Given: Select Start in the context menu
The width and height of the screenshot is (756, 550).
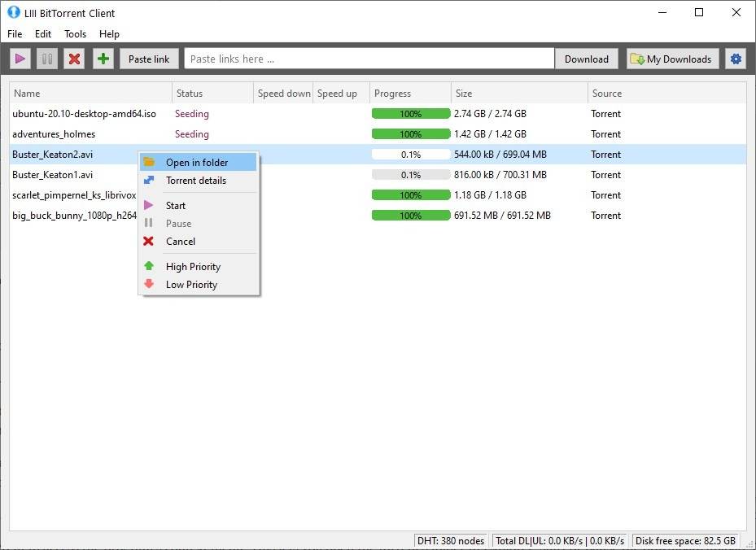Looking at the screenshot, I should pyautogui.click(x=199, y=205).
